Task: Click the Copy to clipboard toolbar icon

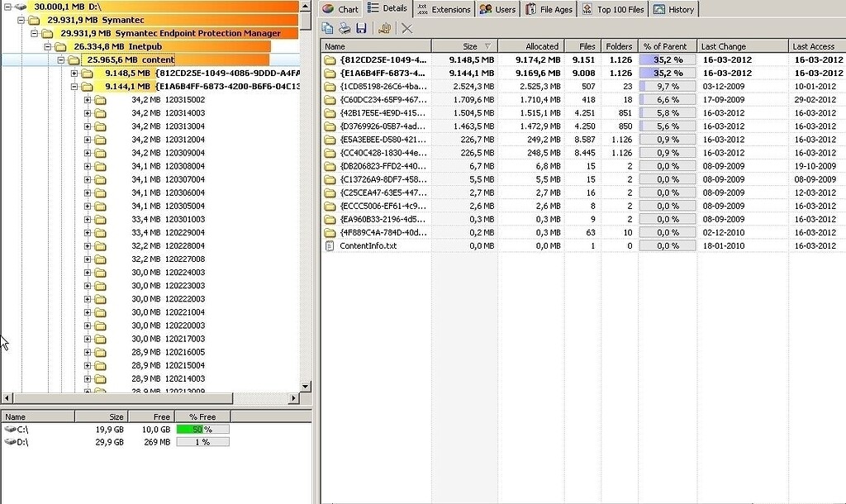Action: pyautogui.click(x=329, y=27)
